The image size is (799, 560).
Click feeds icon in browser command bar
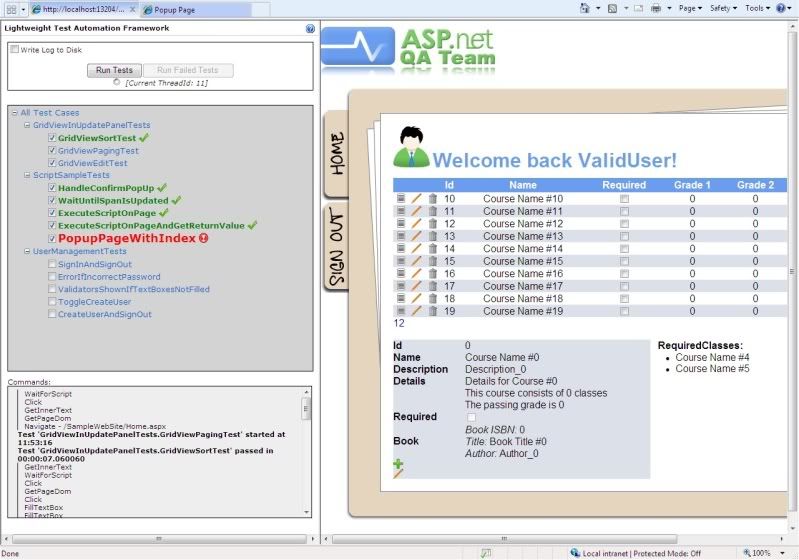point(612,8)
